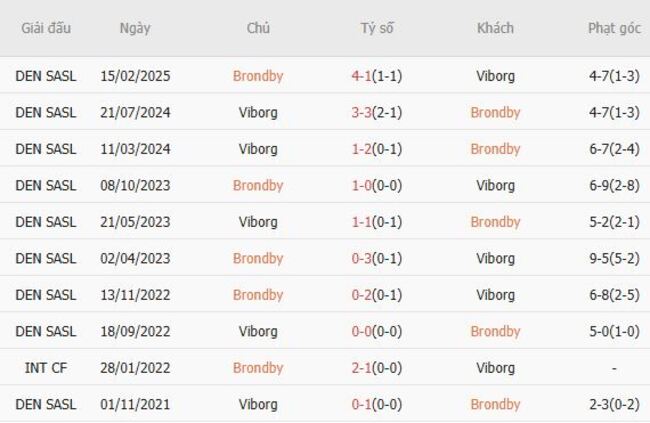Click the Phạt góc column header

(614, 28)
